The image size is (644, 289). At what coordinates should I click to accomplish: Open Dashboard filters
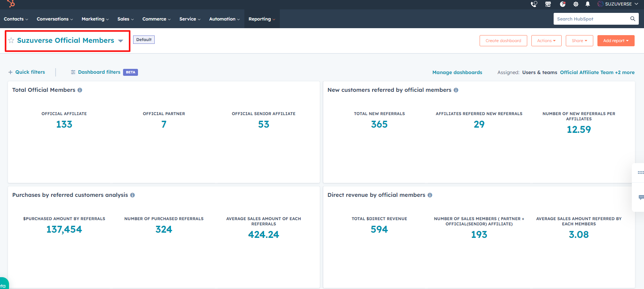[x=99, y=72]
